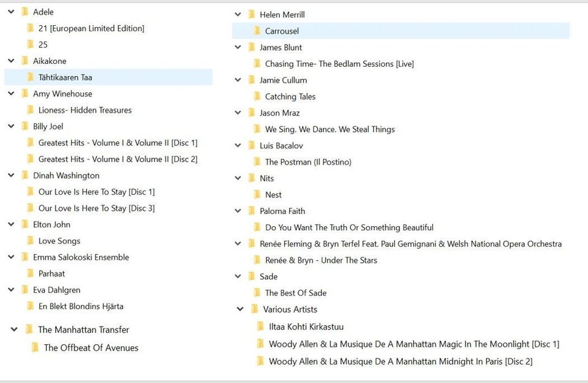Click folder icon of Lioness- Hidden Treasures
Viewport: 588px width, 383px height.
[31, 110]
